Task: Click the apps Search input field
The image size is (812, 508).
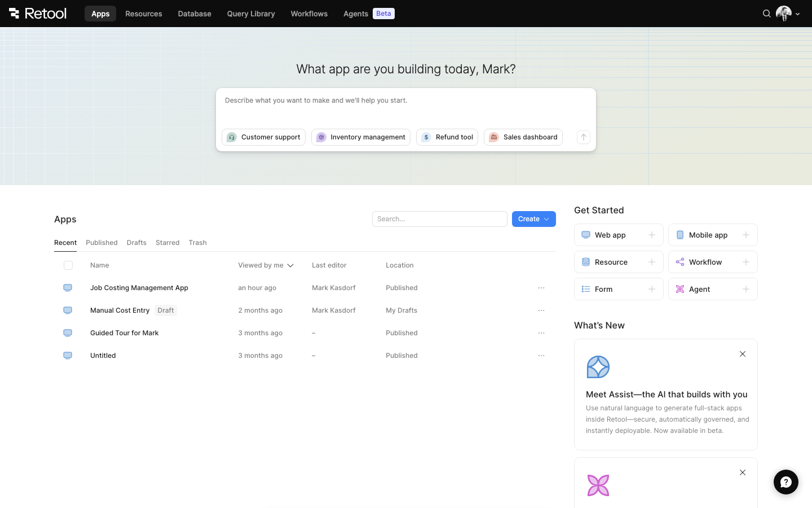Action: pyautogui.click(x=439, y=219)
